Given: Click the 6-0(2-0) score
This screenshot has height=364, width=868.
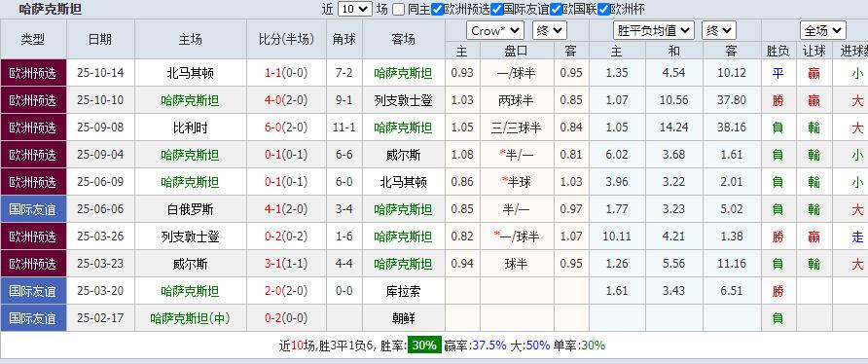Looking at the screenshot, I should coord(286,127).
